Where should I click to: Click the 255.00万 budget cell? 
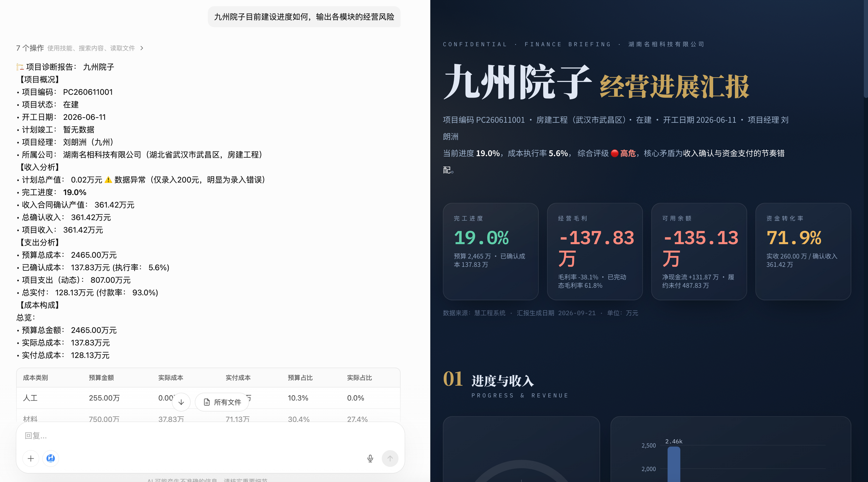pyautogui.click(x=104, y=398)
